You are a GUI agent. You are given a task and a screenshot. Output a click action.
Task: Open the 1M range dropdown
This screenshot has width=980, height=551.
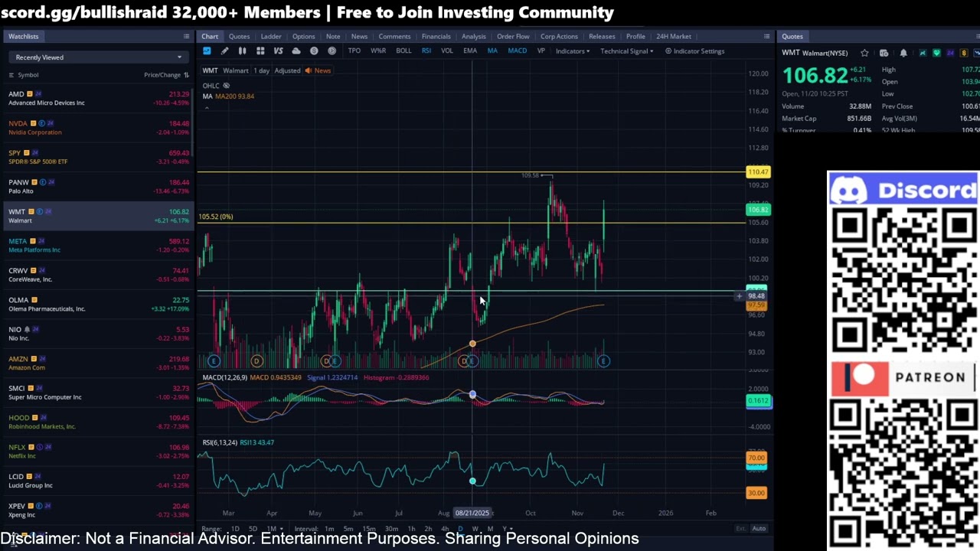click(x=275, y=529)
